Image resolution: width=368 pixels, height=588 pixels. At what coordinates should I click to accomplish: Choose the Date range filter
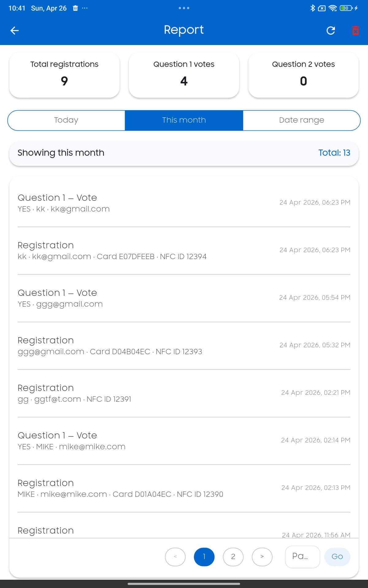pos(301,120)
